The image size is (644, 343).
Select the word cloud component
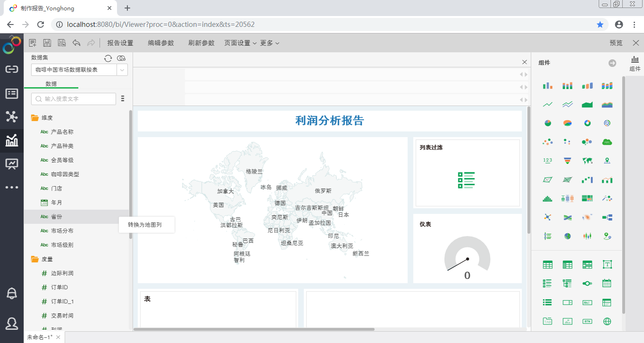[607, 142]
